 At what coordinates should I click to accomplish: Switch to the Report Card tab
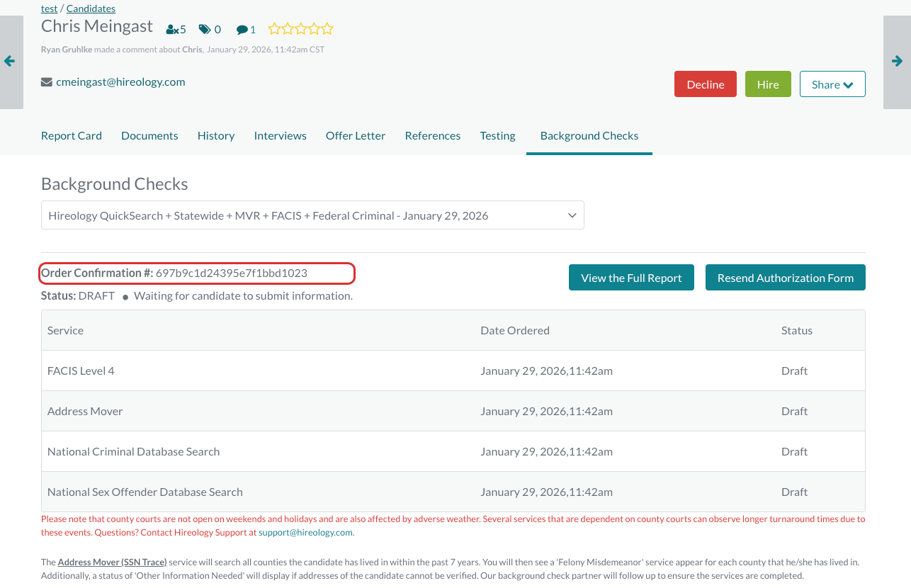click(x=72, y=135)
